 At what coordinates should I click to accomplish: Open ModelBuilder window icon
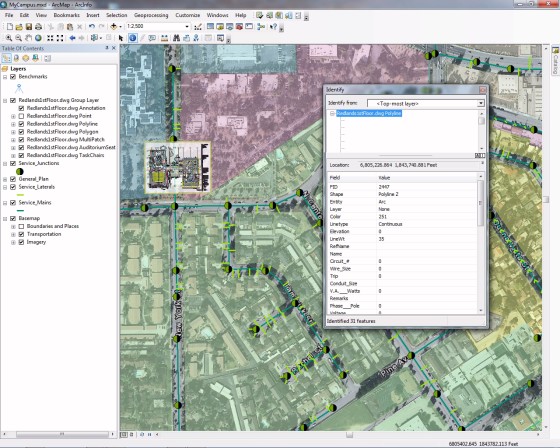[261, 26]
